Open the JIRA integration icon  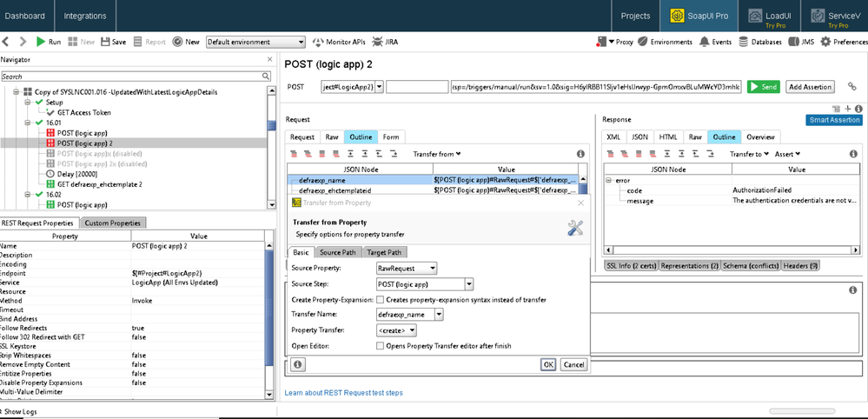tap(378, 42)
